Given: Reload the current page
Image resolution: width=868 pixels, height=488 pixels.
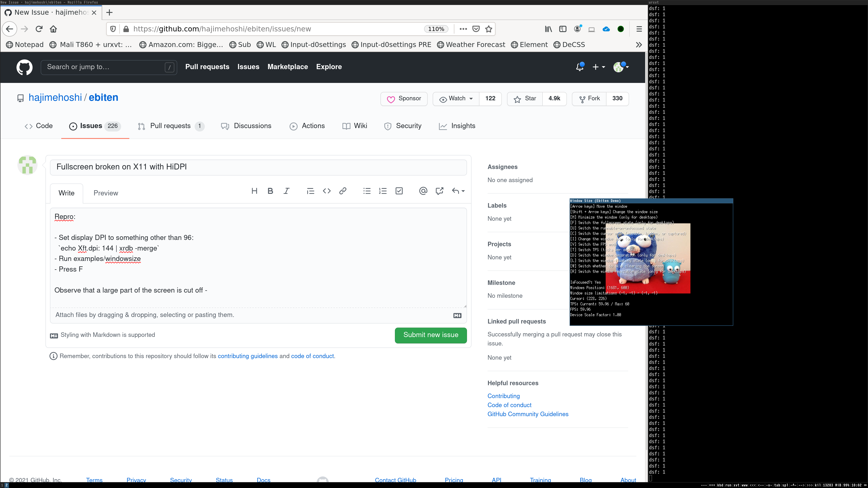Looking at the screenshot, I should (x=39, y=29).
